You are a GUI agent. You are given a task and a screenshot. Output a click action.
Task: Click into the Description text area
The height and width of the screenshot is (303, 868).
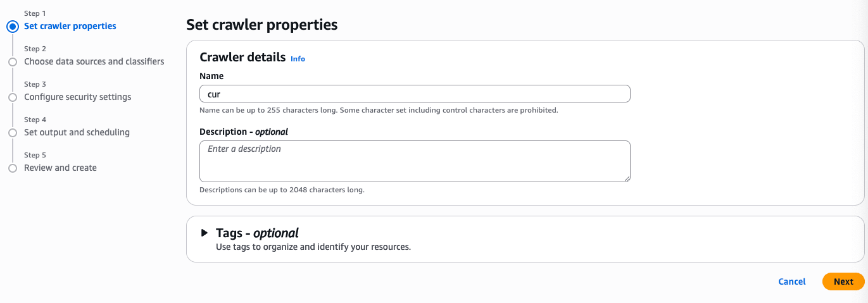(415, 161)
